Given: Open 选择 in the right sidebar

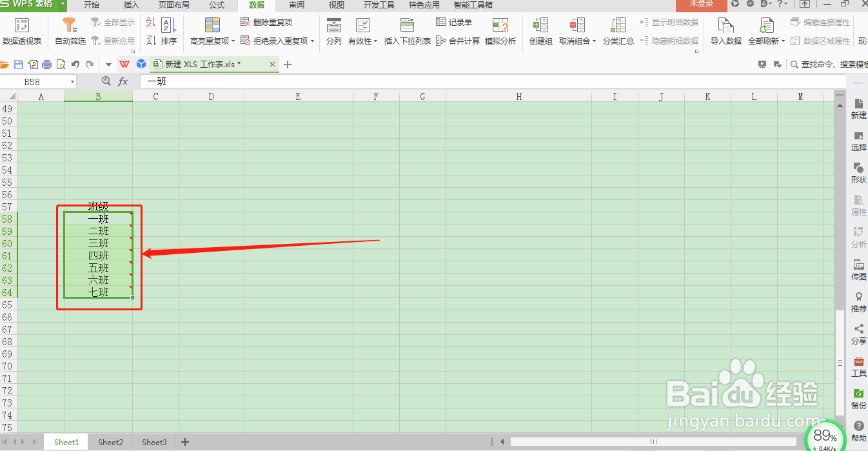Looking at the screenshot, I should 858,141.
